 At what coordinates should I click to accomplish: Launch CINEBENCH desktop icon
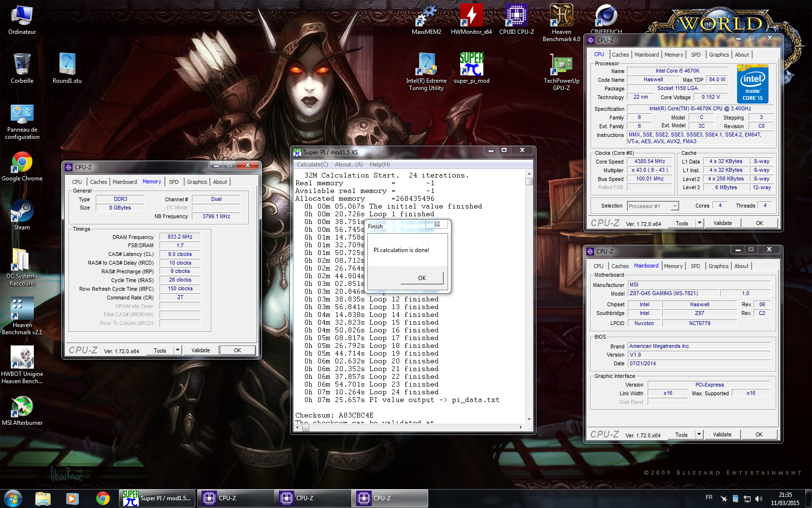pyautogui.click(x=606, y=19)
